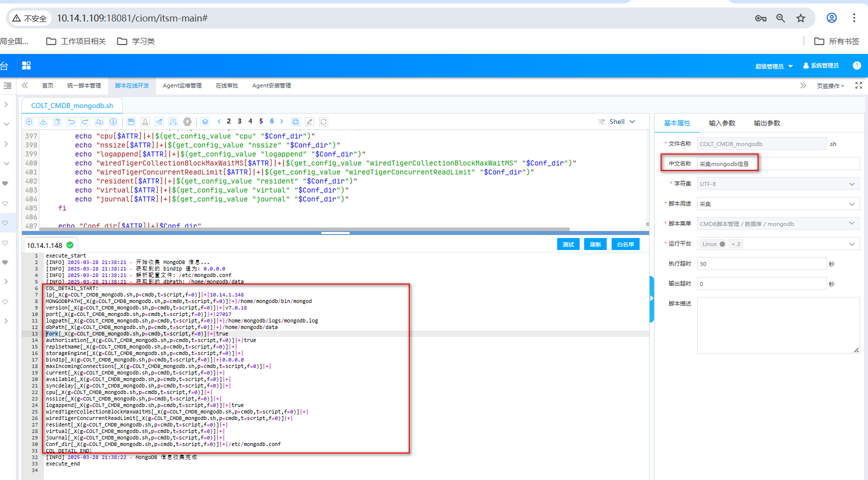Open the 白名单 whitelist button
The height and width of the screenshot is (480, 868).
tap(625, 244)
